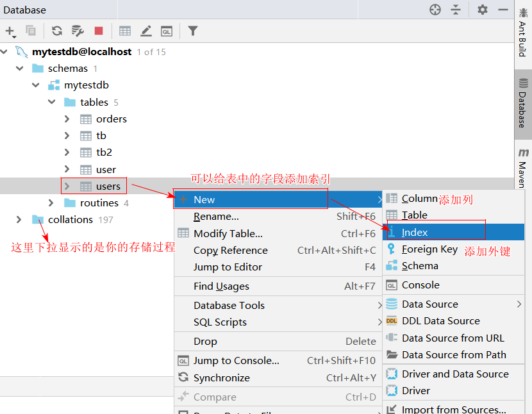
Task: Open the New submenu entry
Action: pyautogui.click(x=278, y=199)
